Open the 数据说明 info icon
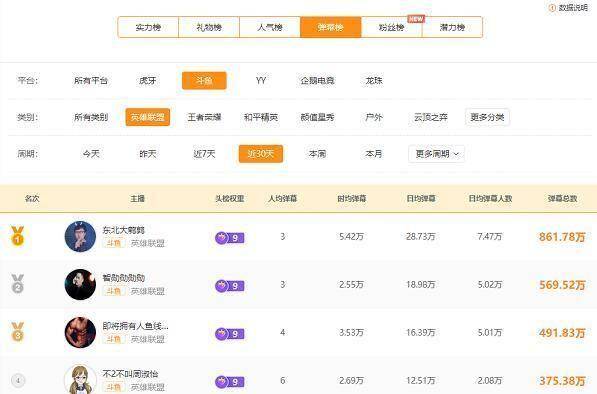 [x=552, y=8]
